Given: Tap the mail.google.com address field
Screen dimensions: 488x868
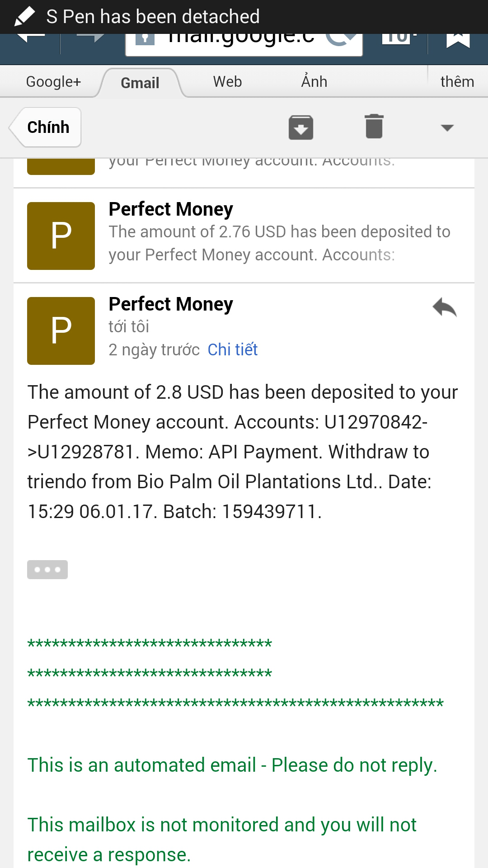Looking at the screenshot, I should (239, 41).
